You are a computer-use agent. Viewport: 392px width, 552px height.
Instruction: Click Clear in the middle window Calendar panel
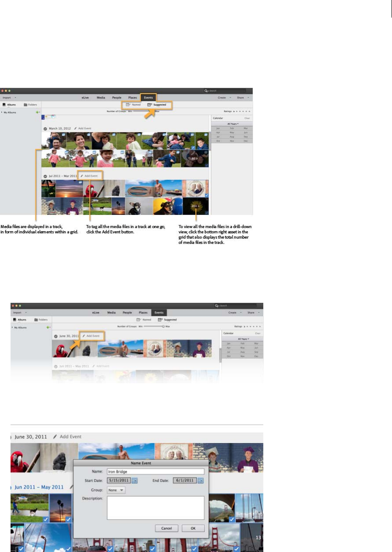click(258, 333)
